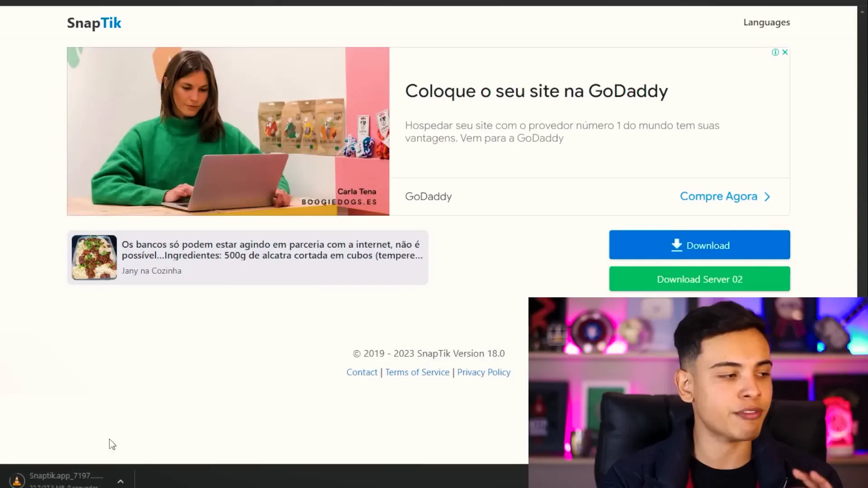Click Compre Agora link in ad
The image size is (868, 488).
pos(718,197)
